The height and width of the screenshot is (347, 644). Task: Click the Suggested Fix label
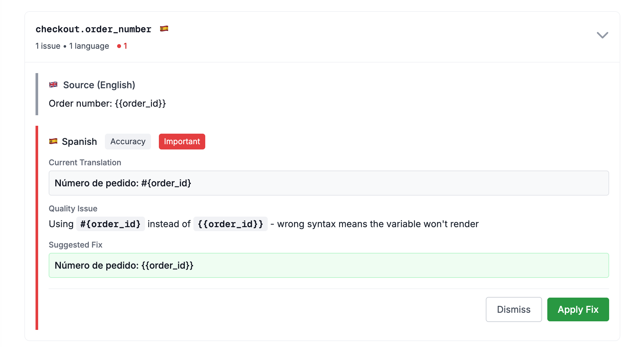(x=75, y=245)
